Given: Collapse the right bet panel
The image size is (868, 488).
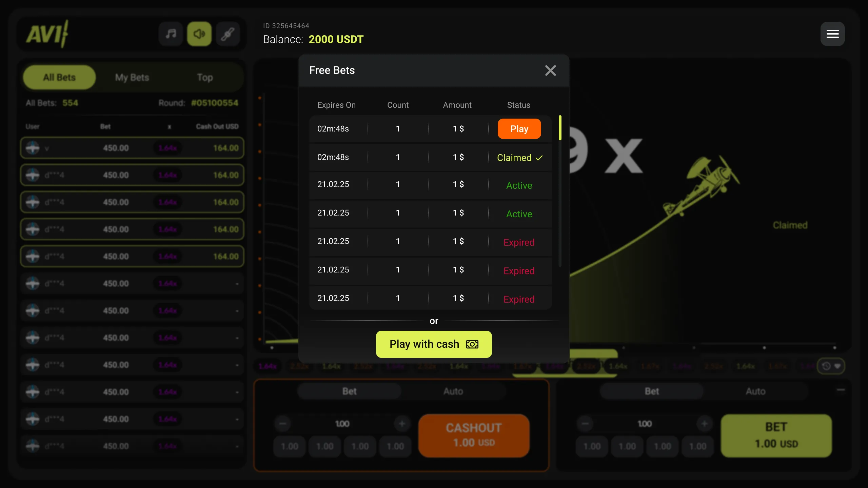Looking at the screenshot, I should (x=841, y=390).
